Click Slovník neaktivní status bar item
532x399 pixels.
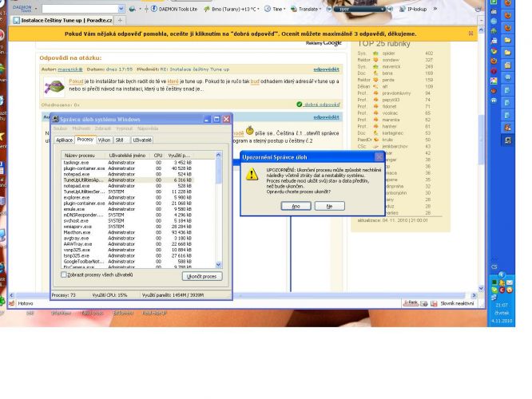pos(456,303)
